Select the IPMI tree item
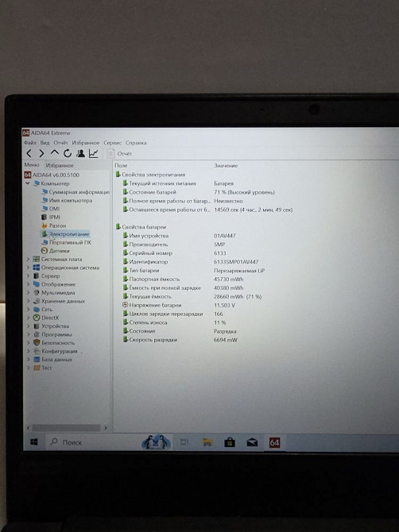The height and width of the screenshot is (532, 399). pos(50,217)
